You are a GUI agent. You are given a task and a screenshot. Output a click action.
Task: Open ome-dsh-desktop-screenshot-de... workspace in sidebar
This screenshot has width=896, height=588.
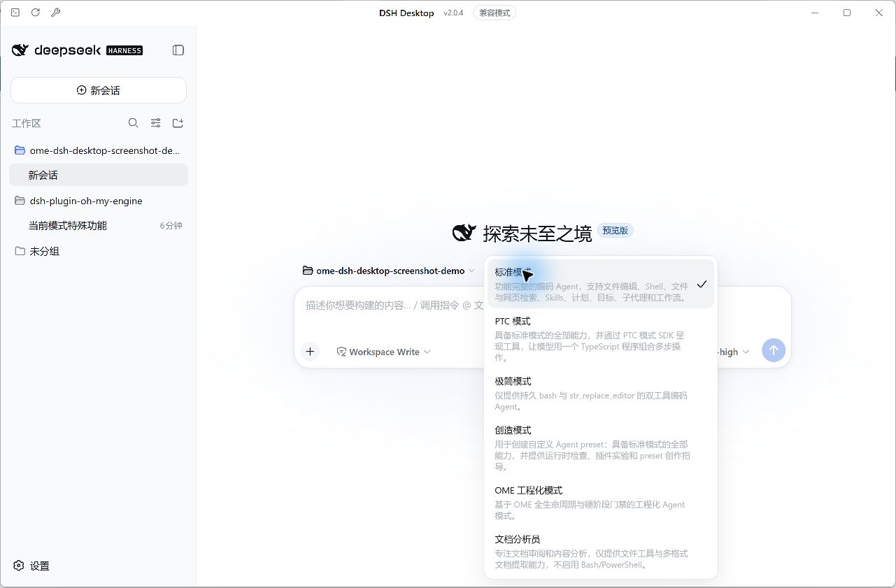(x=99, y=150)
